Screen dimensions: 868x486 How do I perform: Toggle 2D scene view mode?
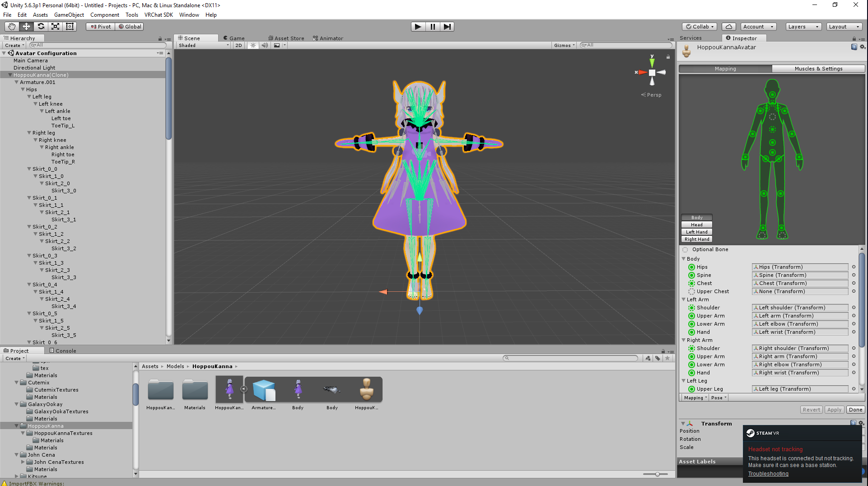pyautogui.click(x=239, y=45)
